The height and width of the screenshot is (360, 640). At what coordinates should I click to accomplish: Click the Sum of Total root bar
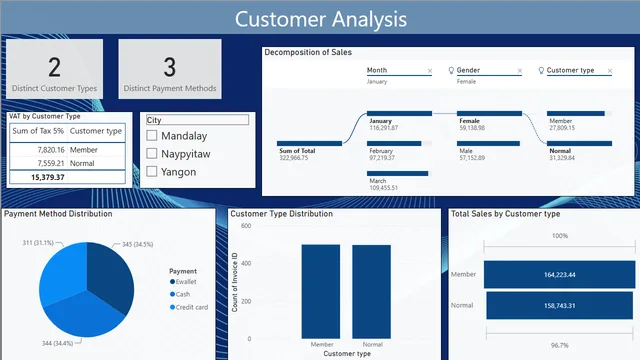click(x=309, y=144)
